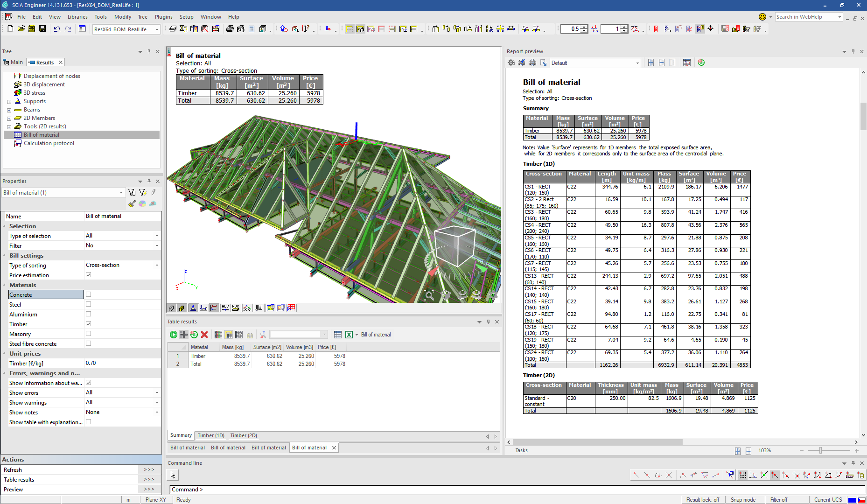Image resolution: width=867 pixels, height=504 pixels.
Task: Click the smiley feedback icon
Action: 762,17
